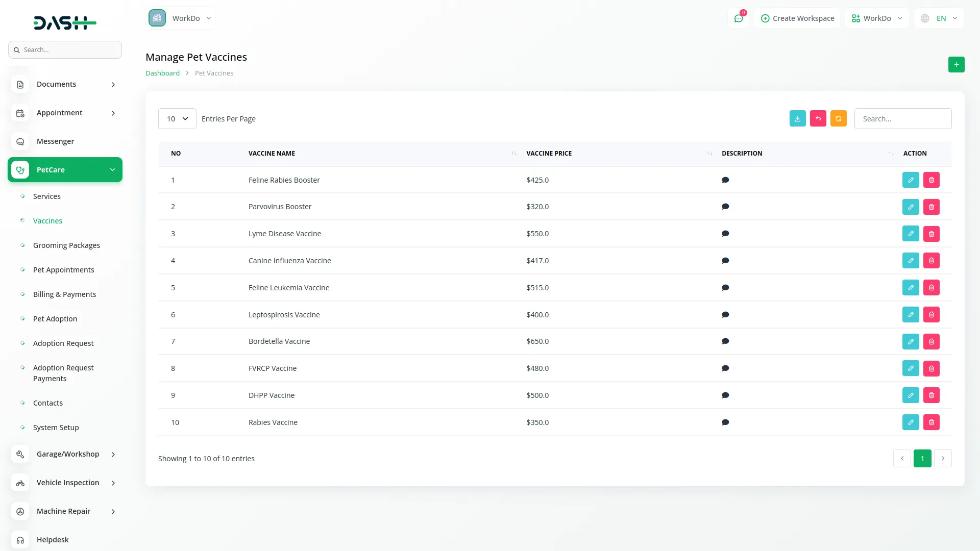Screen dimensions: 980x551
Task: Click the orange refresh icon button
Action: 838,118
